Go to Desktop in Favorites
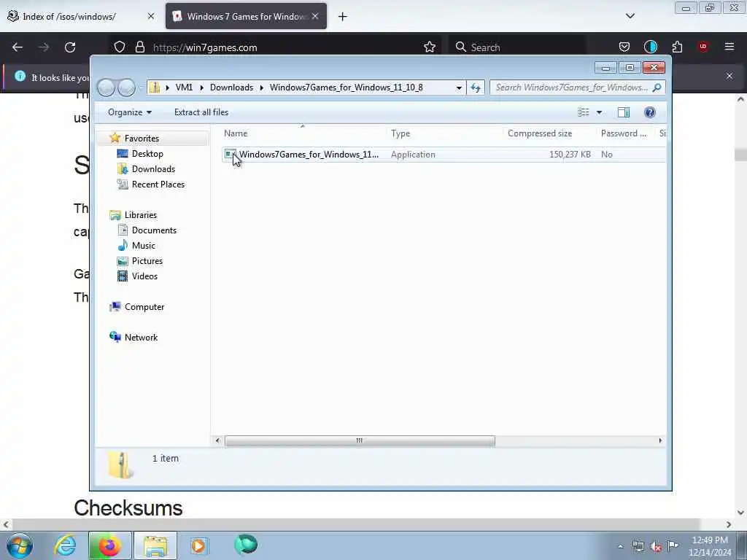The image size is (747, 560). click(140, 154)
